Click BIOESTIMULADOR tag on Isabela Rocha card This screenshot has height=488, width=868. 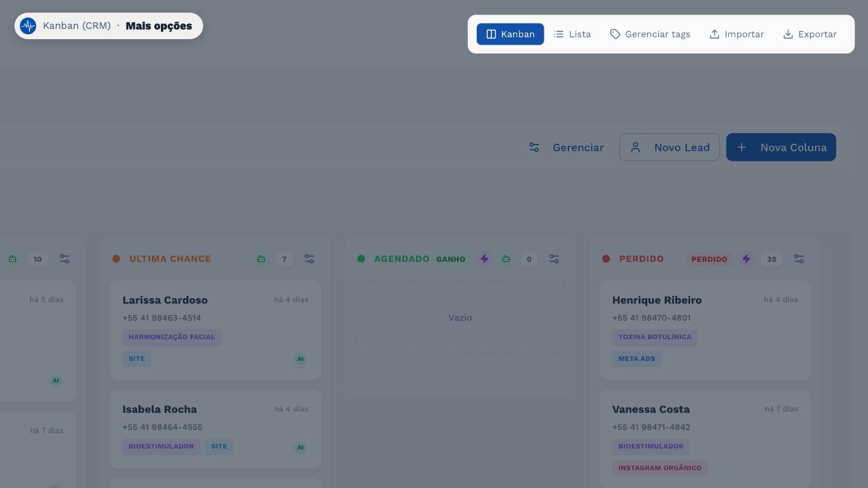161,447
